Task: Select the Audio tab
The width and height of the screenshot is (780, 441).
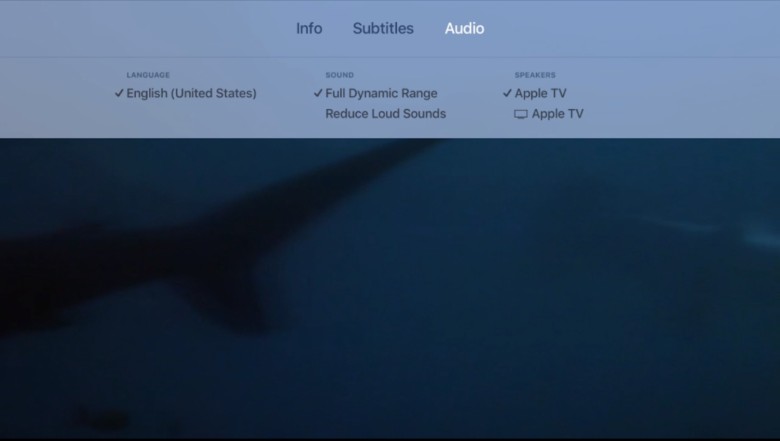Action: click(x=464, y=28)
